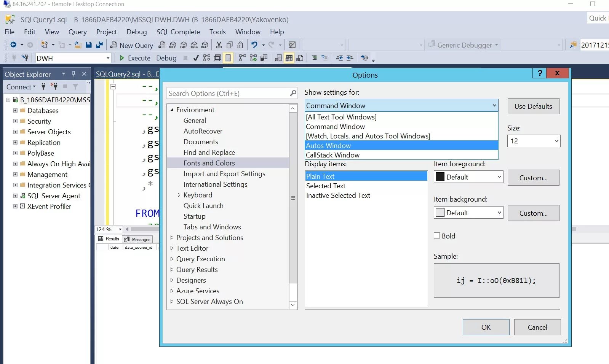This screenshot has height=364, width=609.
Task: Click the Change Connection icon
Action: pos(25,58)
